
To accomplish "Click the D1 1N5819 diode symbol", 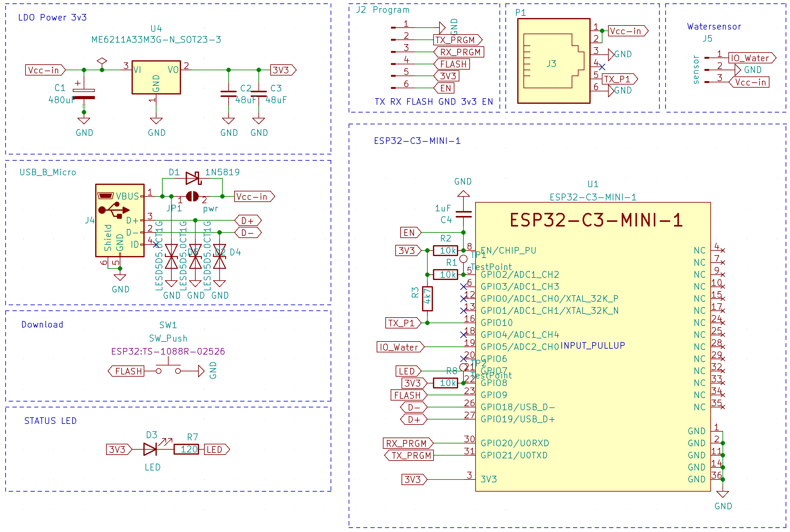I will tap(193, 178).
